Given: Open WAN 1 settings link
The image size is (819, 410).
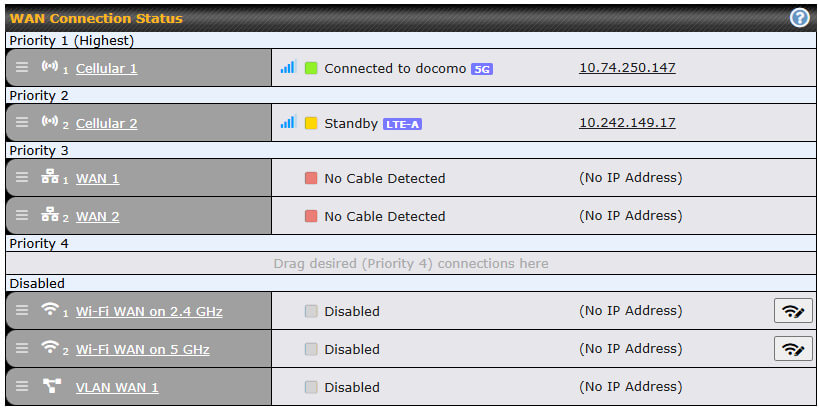Looking at the screenshot, I should 98,179.
